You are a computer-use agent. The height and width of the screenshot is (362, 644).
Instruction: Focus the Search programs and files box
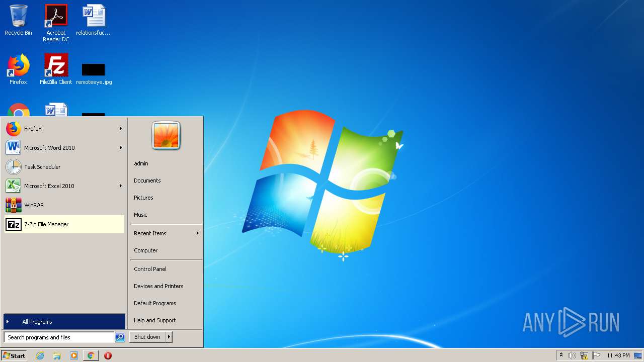click(x=59, y=337)
